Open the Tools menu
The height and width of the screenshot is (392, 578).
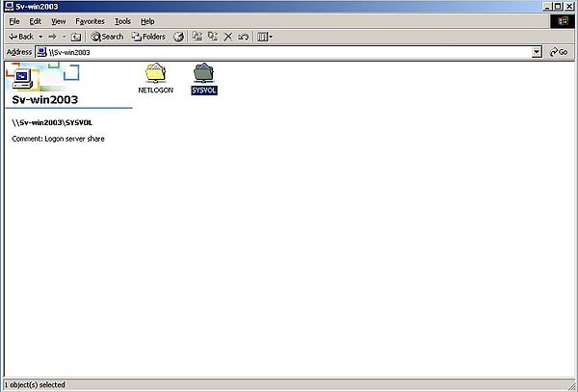pyautogui.click(x=122, y=21)
